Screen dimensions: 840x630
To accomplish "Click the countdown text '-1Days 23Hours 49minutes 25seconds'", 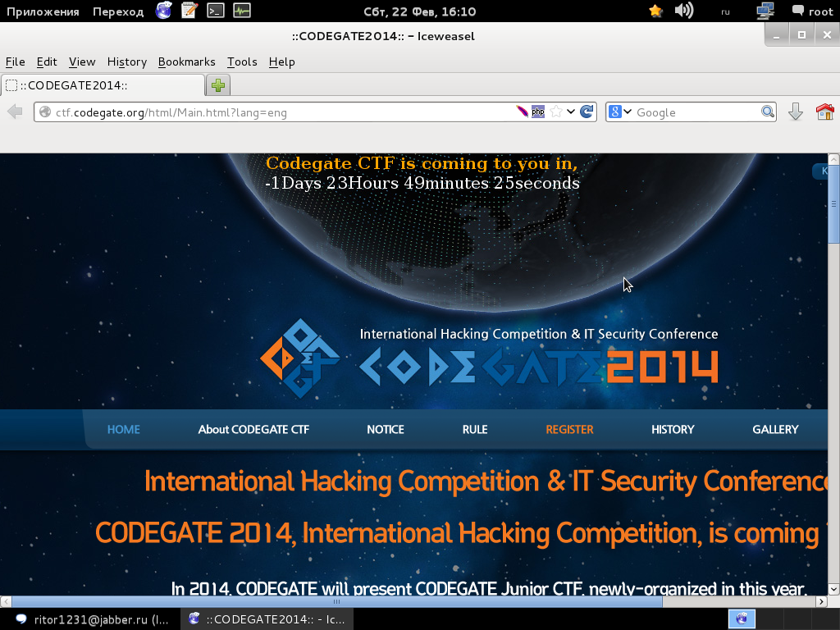I will (x=422, y=183).
